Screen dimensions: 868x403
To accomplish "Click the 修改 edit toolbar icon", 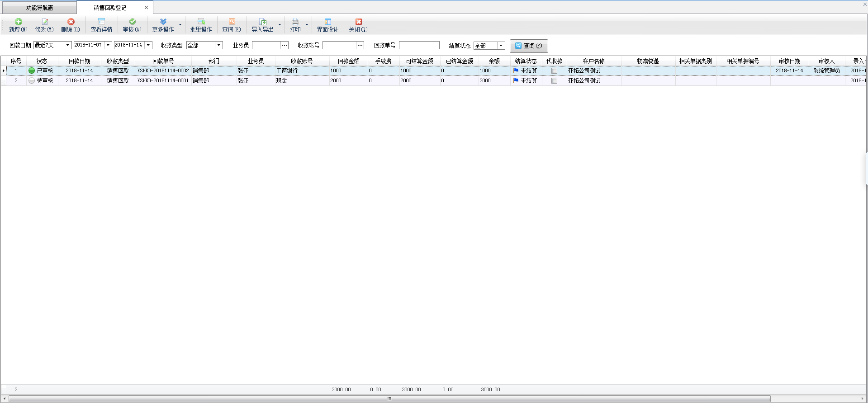I will tap(45, 22).
